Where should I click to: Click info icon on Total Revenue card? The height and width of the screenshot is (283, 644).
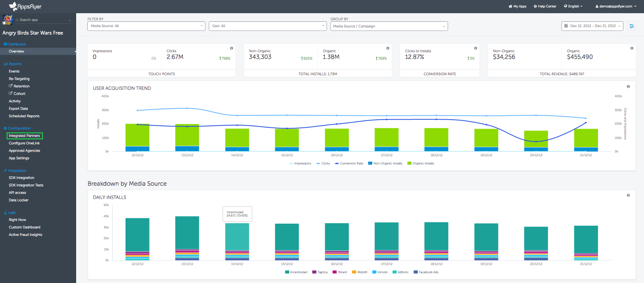pos(632,48)
